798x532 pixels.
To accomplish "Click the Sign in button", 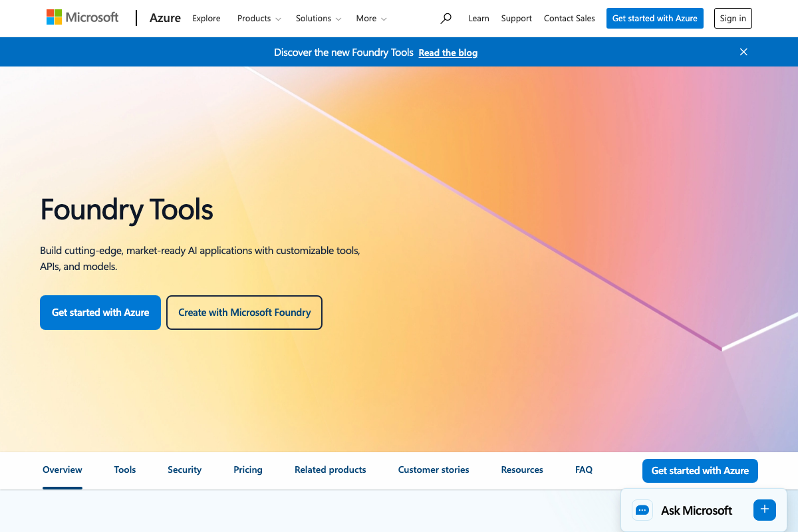I will pos(733,19).
